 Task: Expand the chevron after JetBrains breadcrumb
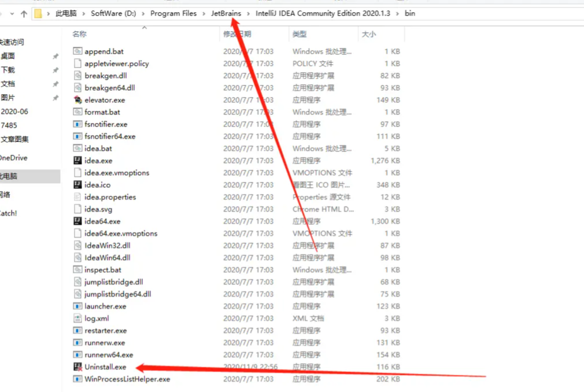[x=249, y=14]
